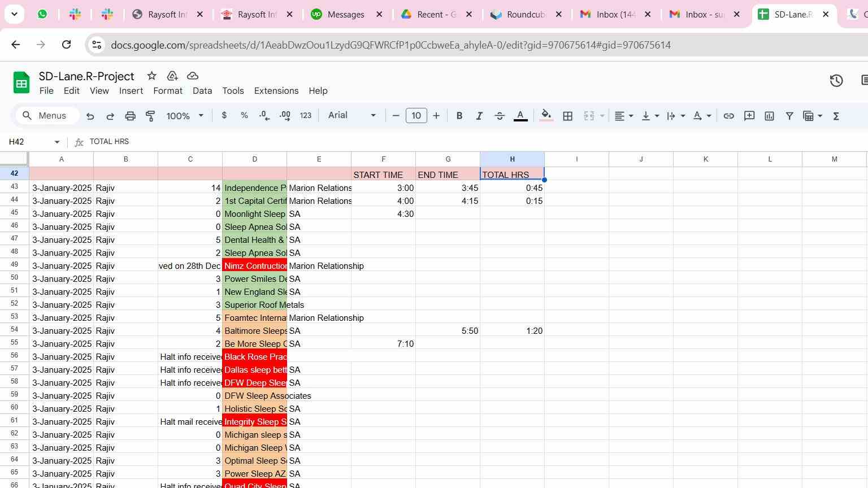Open the Insert menu
Viewport: 868px width, 488px height.
(131, 91)
